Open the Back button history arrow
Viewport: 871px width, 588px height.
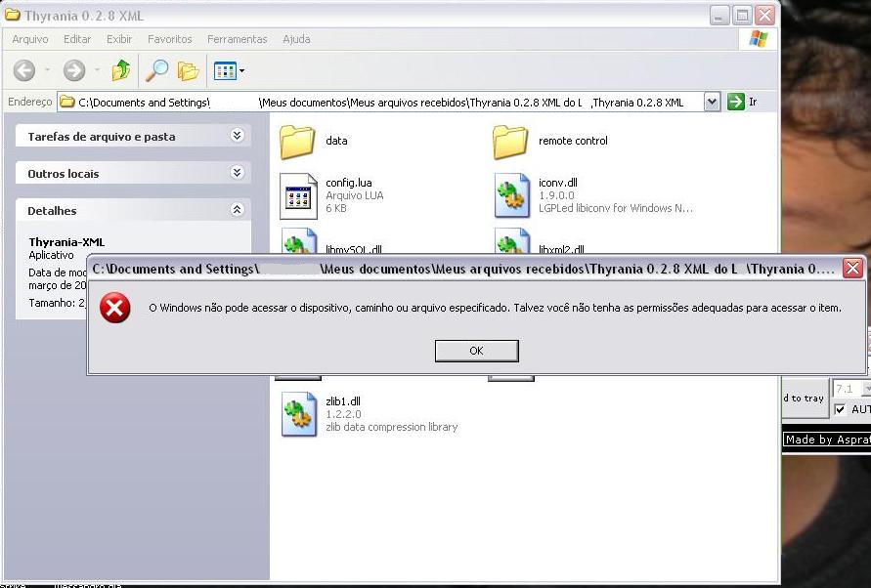[x=47, y=70]
